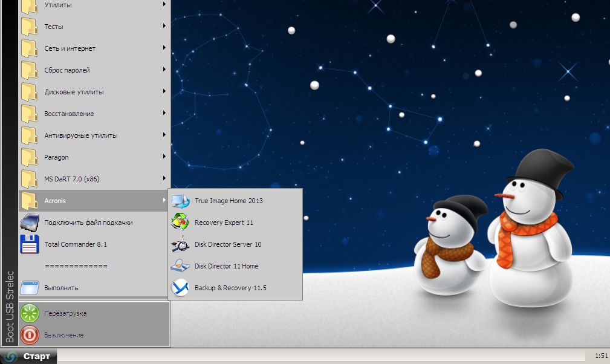Select the Восстановление menu label
This screenshot has height=364, width=610.
(69, 114)
